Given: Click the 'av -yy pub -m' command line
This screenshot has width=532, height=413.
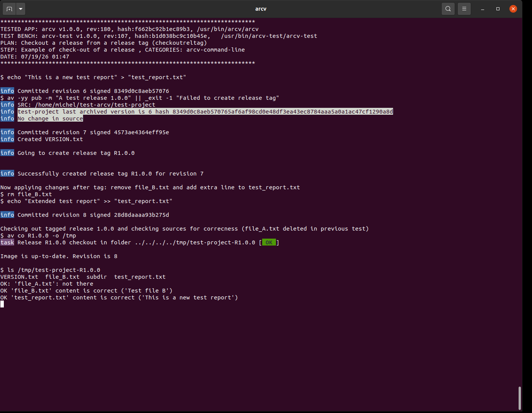Looking at the screenshot, I should 140,98.
